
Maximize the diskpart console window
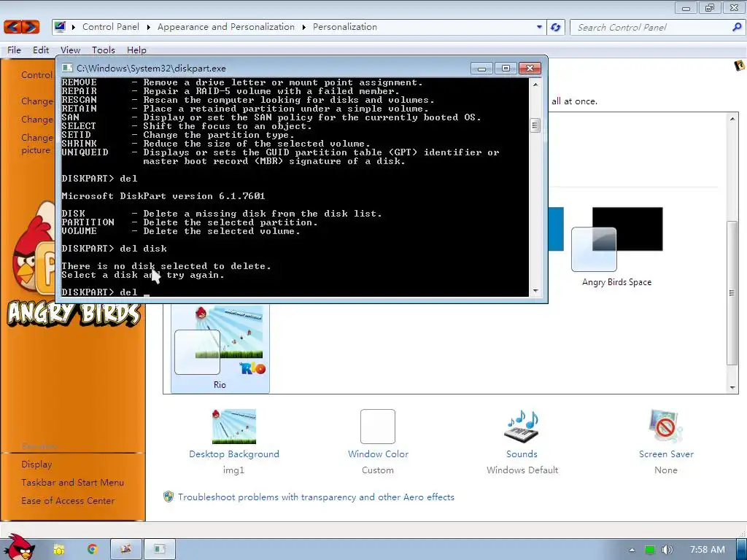(506, 68)
